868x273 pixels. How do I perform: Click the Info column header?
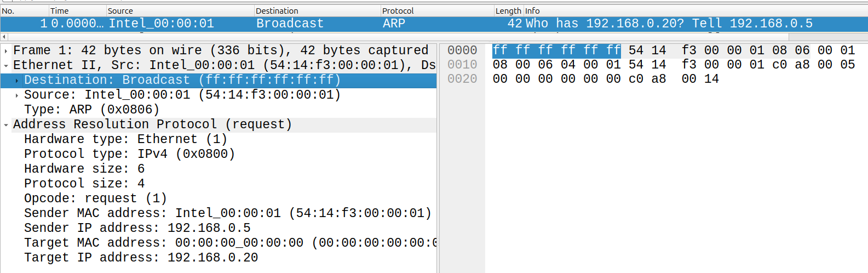[x=695, y=10]
